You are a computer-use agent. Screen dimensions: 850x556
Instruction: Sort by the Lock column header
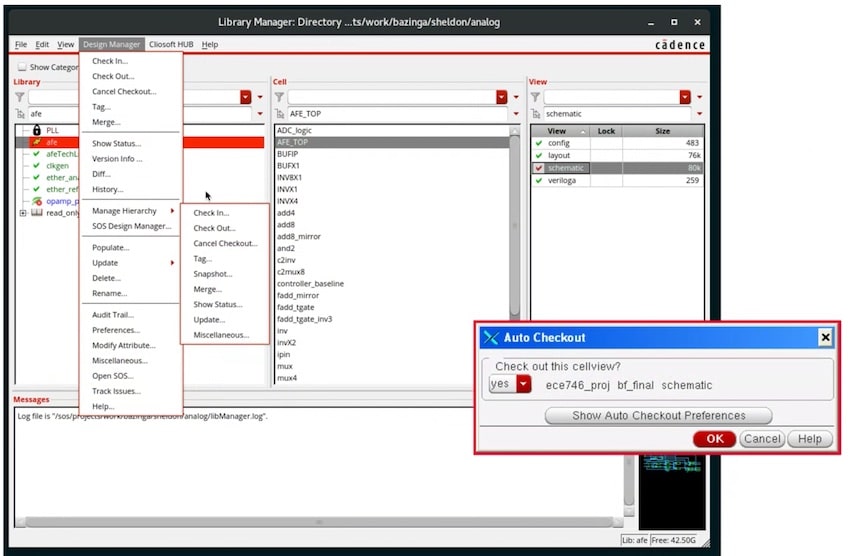point(606,131)
